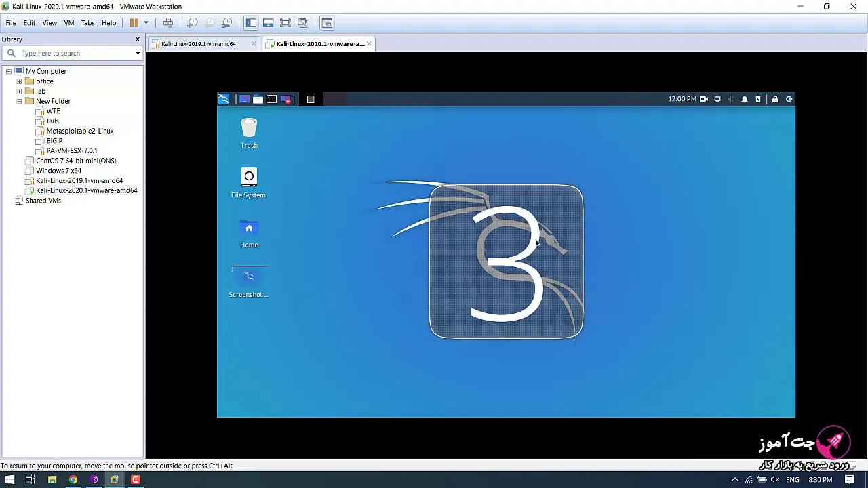Image resolution: width=868 pixels, height=488 pixels.
Task: Open the file manager from Kali panel
Action: [x=258, y=99]
